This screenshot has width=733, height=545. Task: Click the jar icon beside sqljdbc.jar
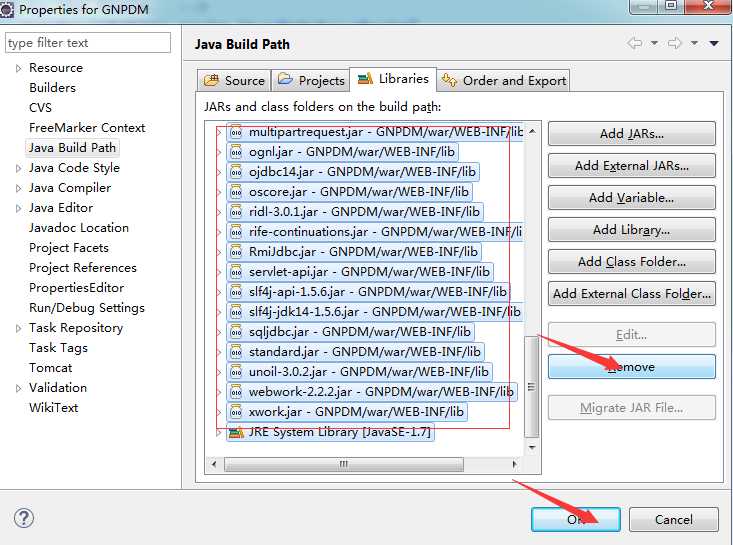236,332
